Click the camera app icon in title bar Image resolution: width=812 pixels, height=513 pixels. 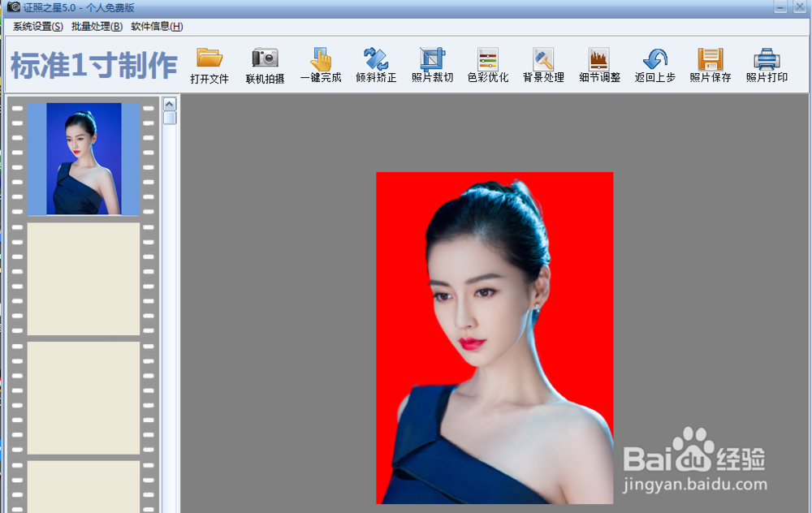(14, 6)
